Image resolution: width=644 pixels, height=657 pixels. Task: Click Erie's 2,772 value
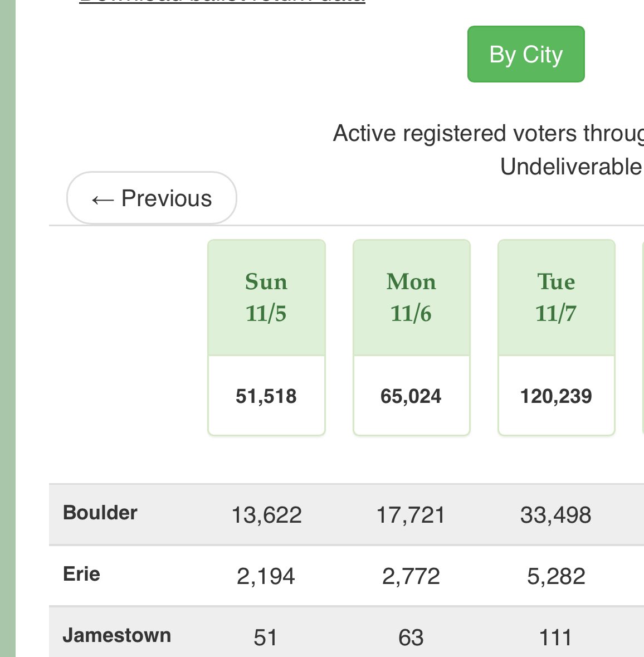(x=411, y=576)
